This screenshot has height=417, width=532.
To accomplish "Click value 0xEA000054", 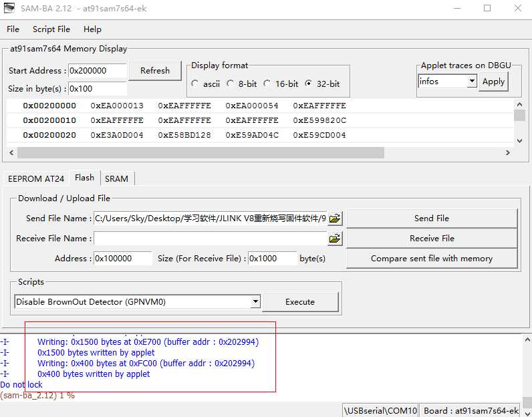I will [x=252, y=106].
